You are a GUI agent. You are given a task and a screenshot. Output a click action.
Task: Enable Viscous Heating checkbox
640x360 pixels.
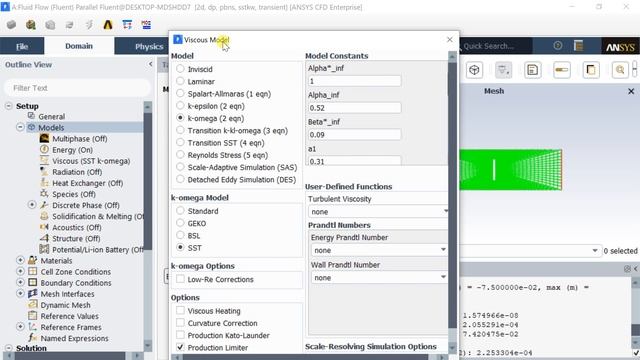pyautogui.click(x=180, y=311)
